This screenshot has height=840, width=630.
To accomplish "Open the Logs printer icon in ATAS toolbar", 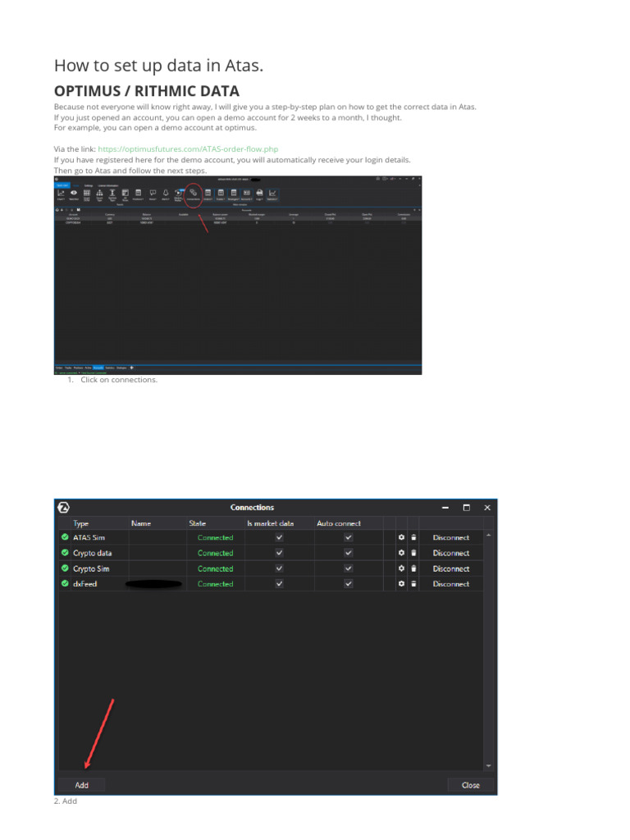I will 259,193.
